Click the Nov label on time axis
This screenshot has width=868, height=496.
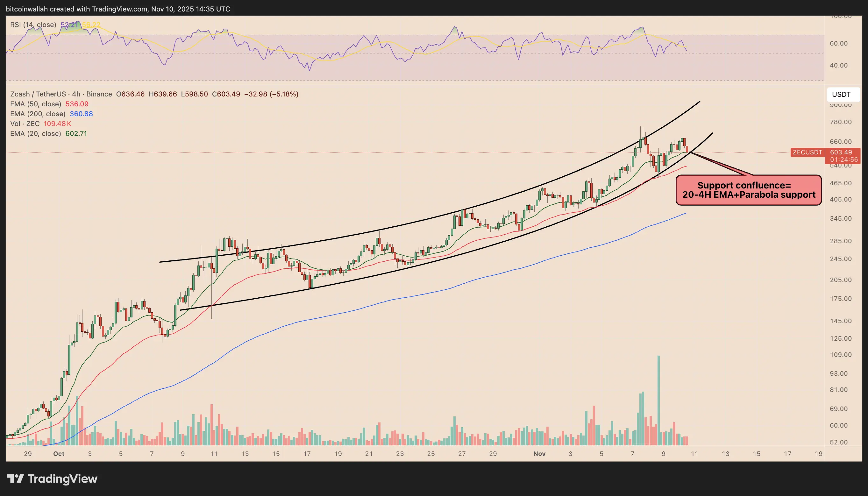pos(539,453)
